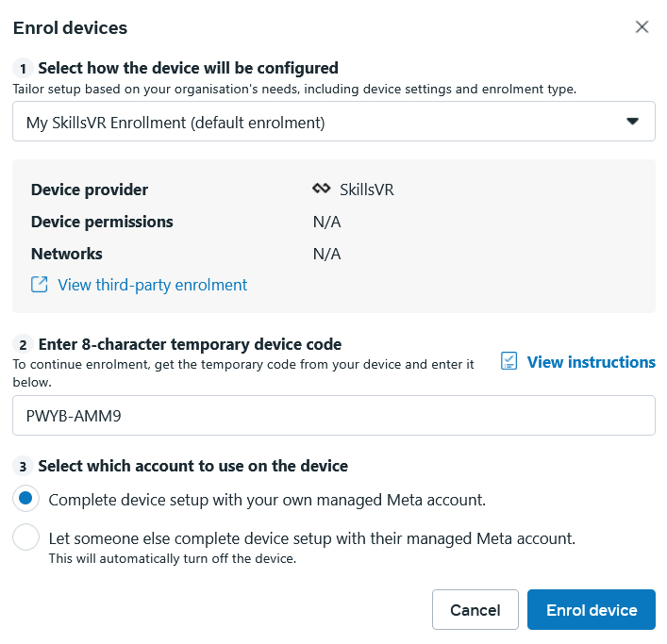
Task: Click the external-link icon beside third-party enrolment
Action: coord(39,285)
